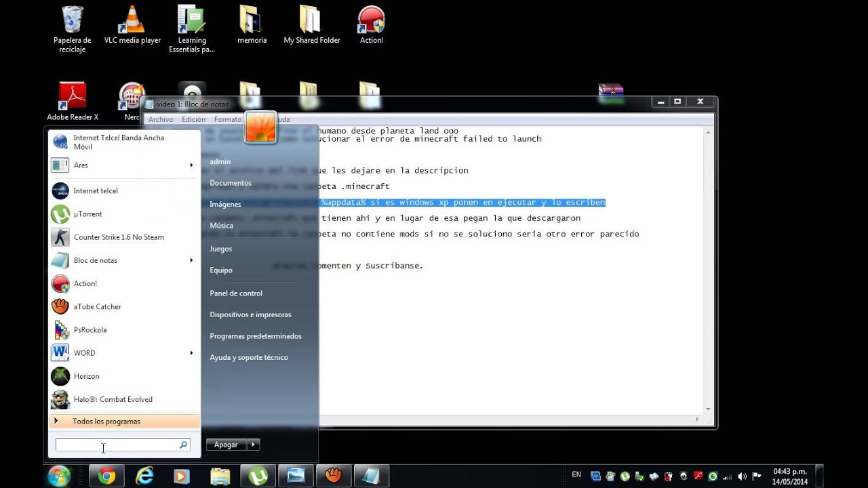
Task: Open Papelera de reciclaje on desktop
Action: (x=73, y=30)
